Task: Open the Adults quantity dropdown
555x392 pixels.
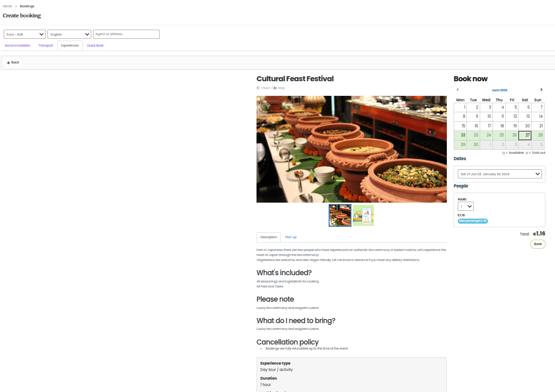Action: (466, 206)
